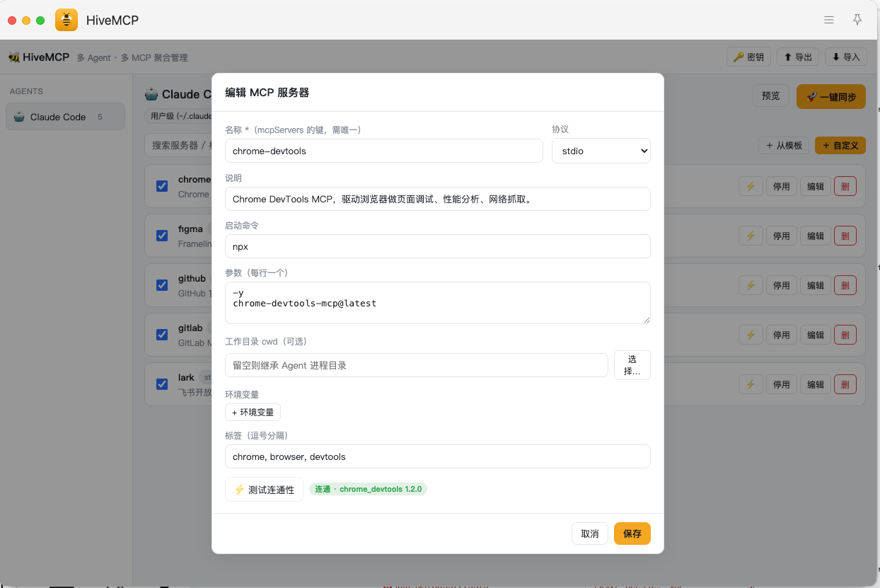Image resolution: width=880 pixels, height=588 pixels.
Task: Click the 保存 save button
Action: point(632,534)
